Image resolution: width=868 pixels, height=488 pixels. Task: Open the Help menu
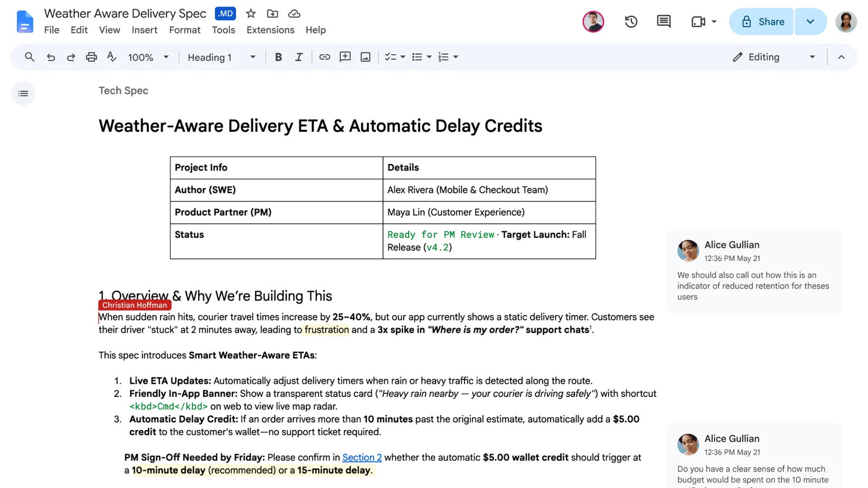[316, 30]
